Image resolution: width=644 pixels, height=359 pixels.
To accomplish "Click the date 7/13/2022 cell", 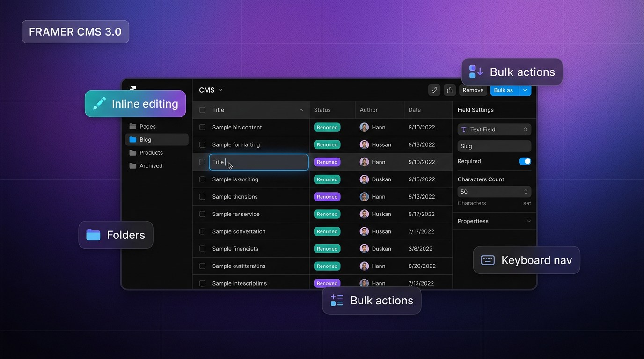I will point(422,283).
